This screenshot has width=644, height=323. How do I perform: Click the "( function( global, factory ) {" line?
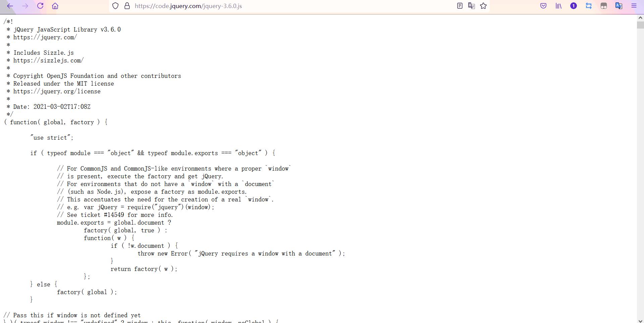tap(56, 122)
